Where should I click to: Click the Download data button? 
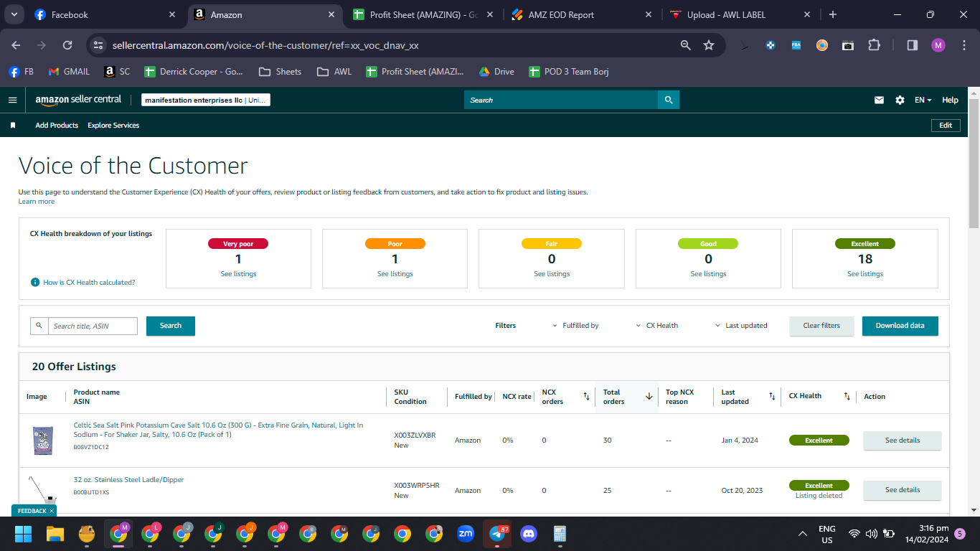(x=900, y=326)
